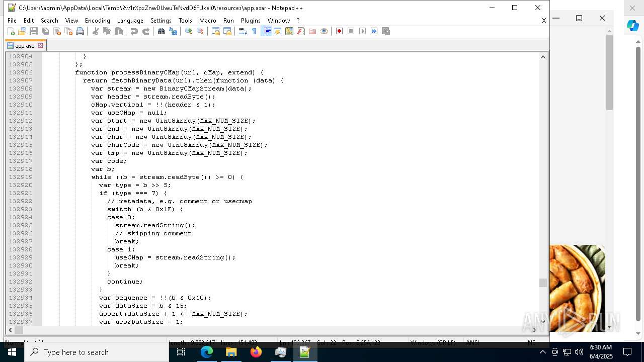Create a new document with New icon
Viewport: 644px width, 362px height.
pos(11,31)
